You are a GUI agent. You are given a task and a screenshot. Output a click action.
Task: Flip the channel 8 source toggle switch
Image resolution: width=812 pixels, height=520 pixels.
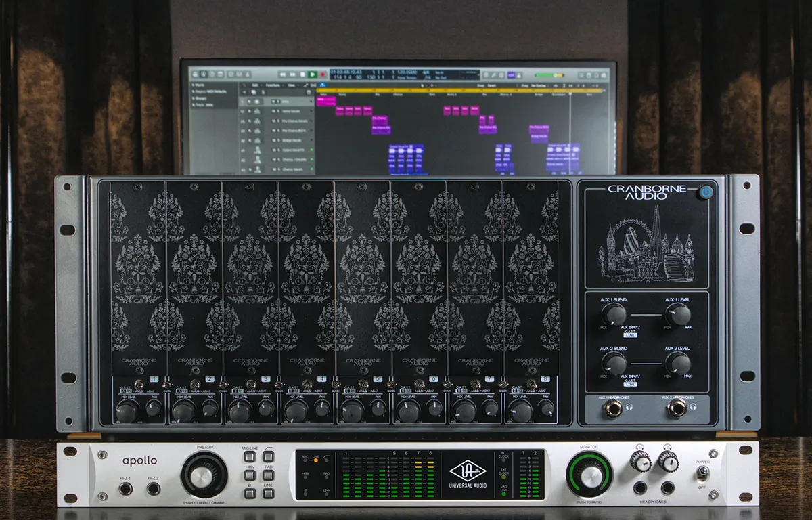click(x=532, y=385)
